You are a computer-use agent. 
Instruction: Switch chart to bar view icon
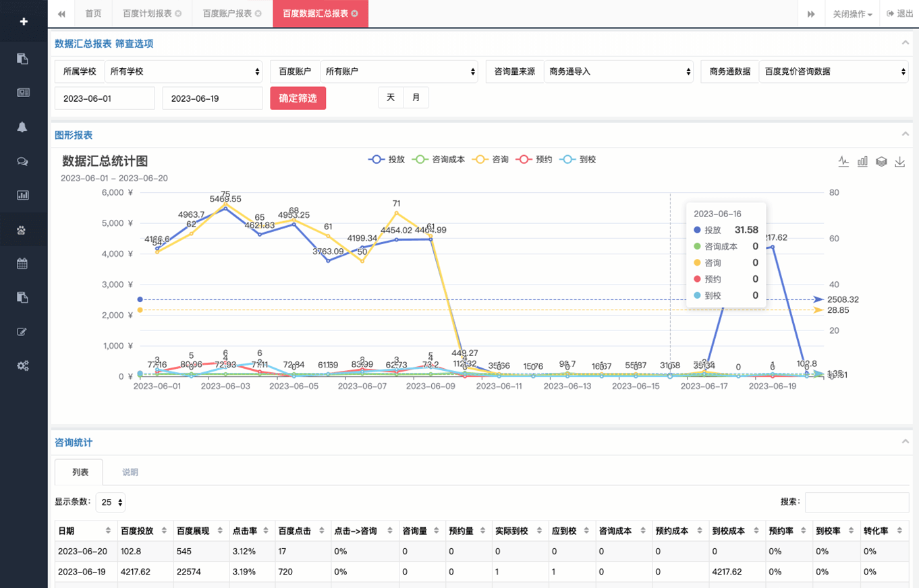coord(862,161)
